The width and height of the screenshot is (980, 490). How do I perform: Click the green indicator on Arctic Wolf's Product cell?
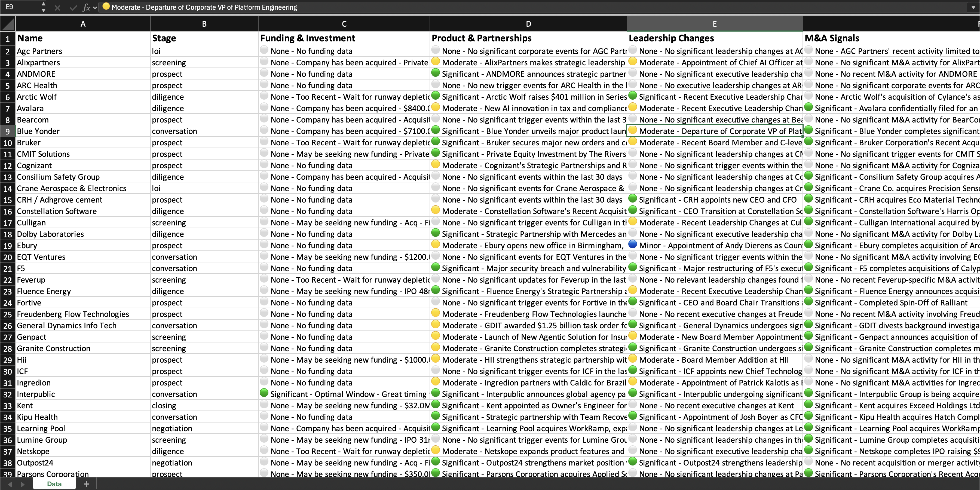tap(435, 96)
